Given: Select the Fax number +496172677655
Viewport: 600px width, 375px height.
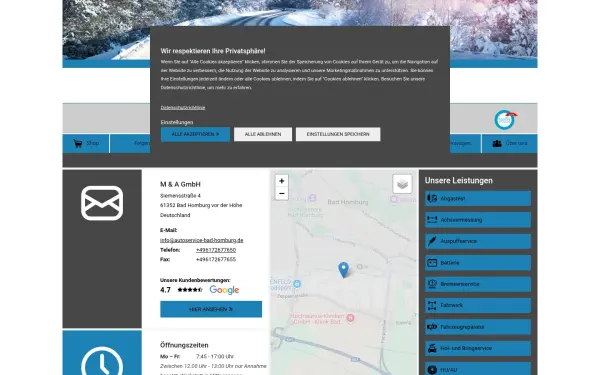Looking at the screenshot, I should pyautogui.click(x=216, y=259).
